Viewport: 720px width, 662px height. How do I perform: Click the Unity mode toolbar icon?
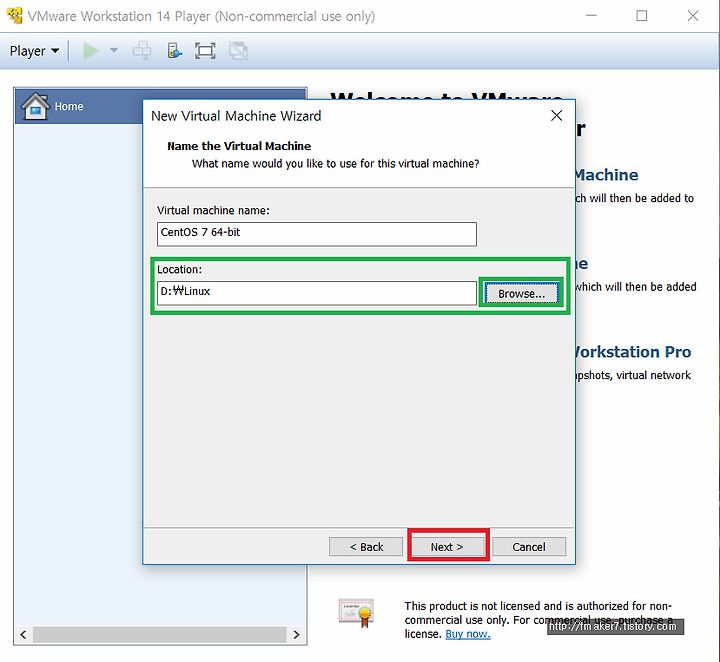pos(238,50)
